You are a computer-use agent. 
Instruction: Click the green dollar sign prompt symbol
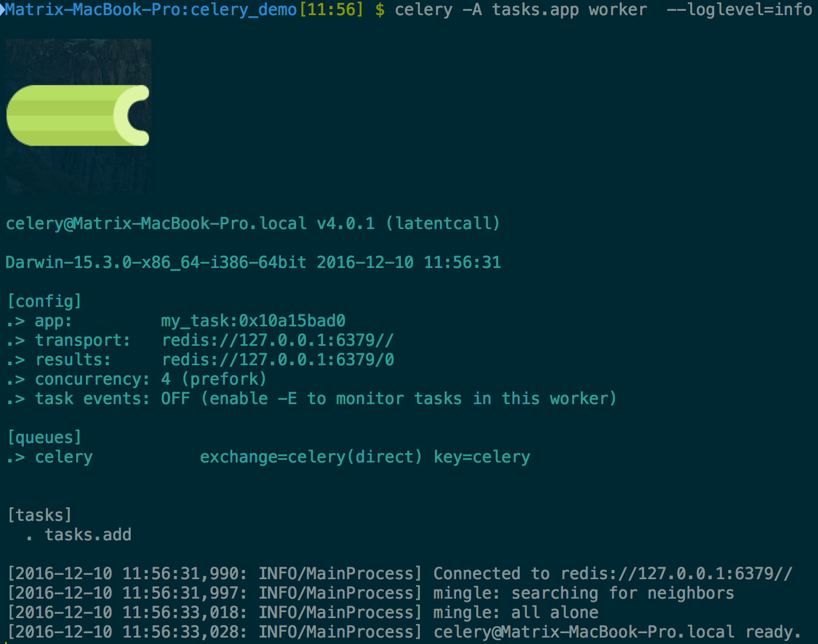tap(380, 9)
